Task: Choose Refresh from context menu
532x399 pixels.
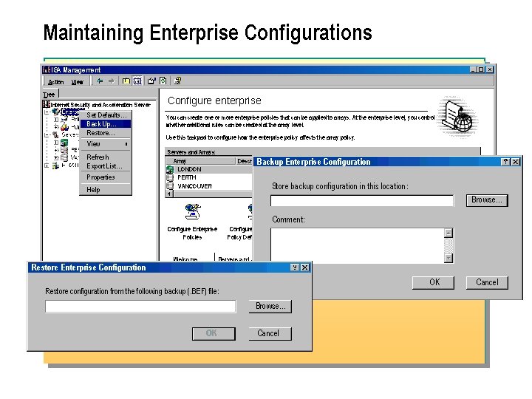Action: 106,157
